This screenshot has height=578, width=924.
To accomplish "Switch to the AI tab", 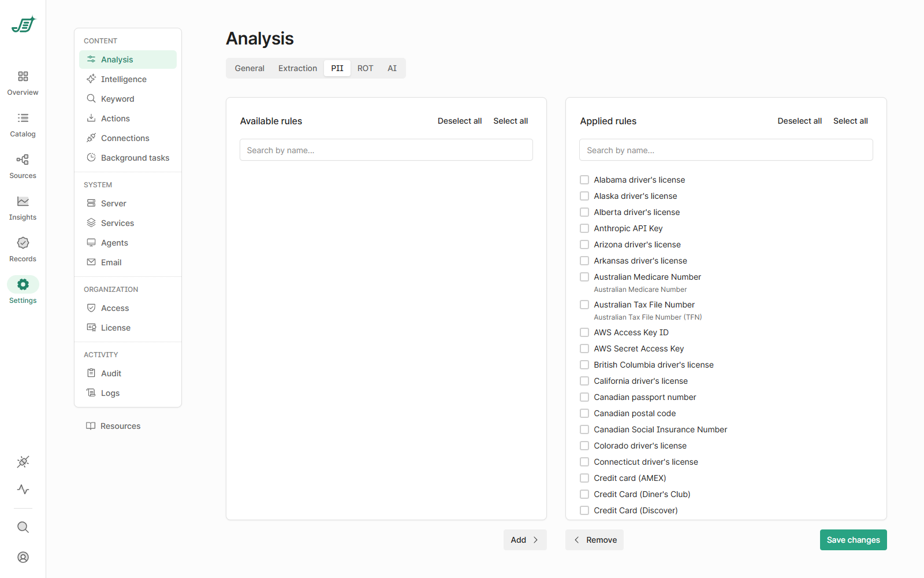I will click(392, 68).
